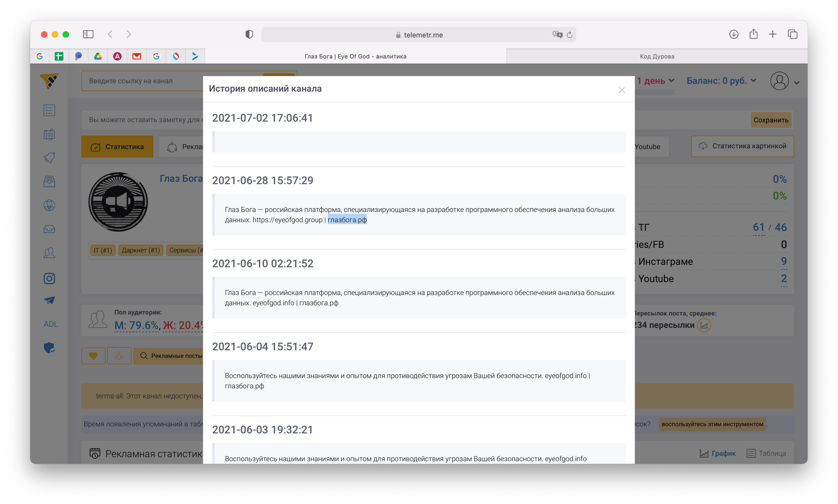Click the Даркнет (#1) category tag

(x=141, y=250)
